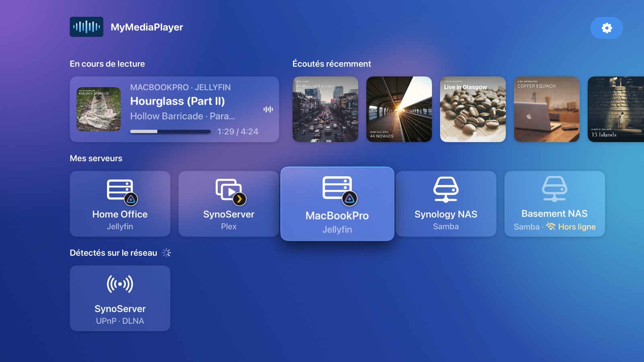Click the Home Office server icon

(x=122, y=192)
